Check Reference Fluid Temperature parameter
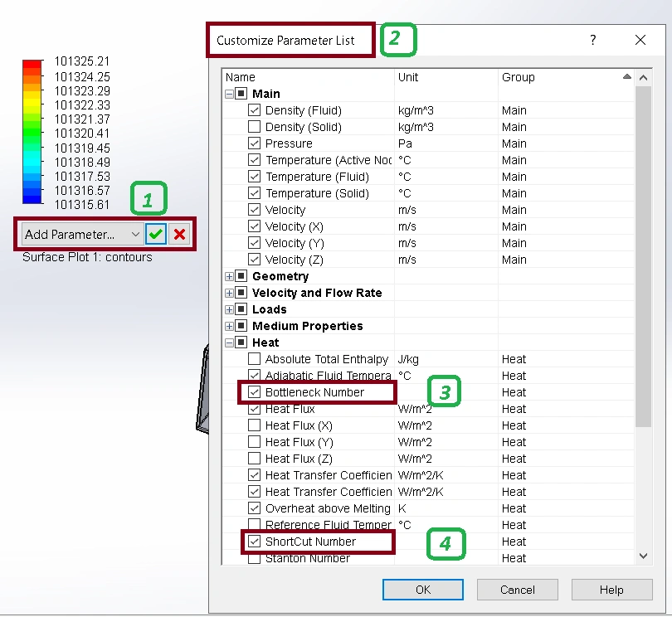The image size is (672, 617). coord(254,524)
